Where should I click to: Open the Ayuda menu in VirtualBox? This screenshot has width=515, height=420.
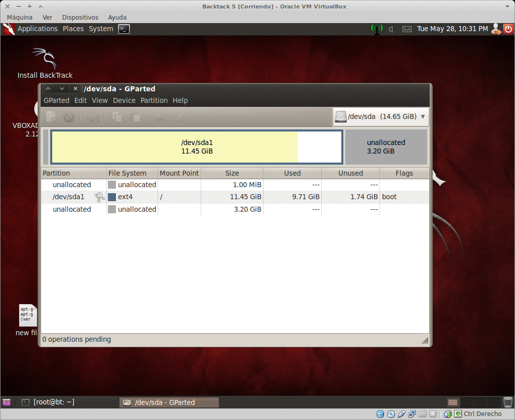click(x=117, y=18)
